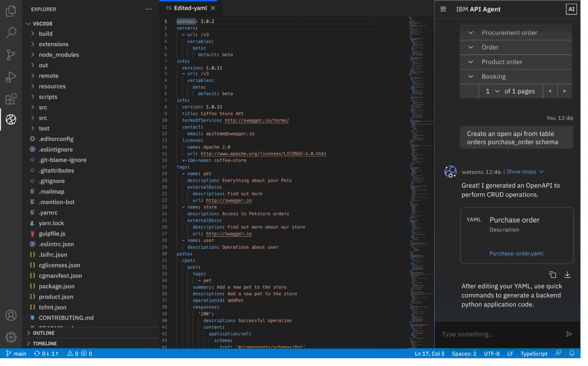Change indentation Spaces: 2
588x366 pixels.
tap(464, 354)
